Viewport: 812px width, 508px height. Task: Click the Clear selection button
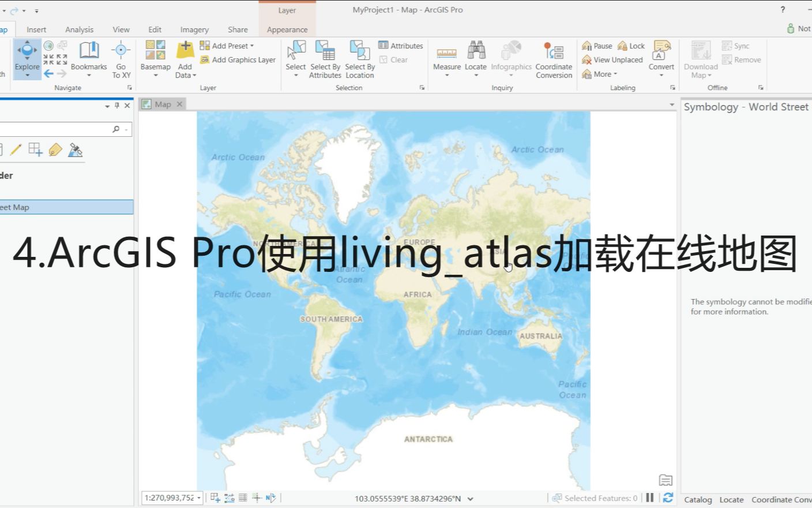(393, 59)
